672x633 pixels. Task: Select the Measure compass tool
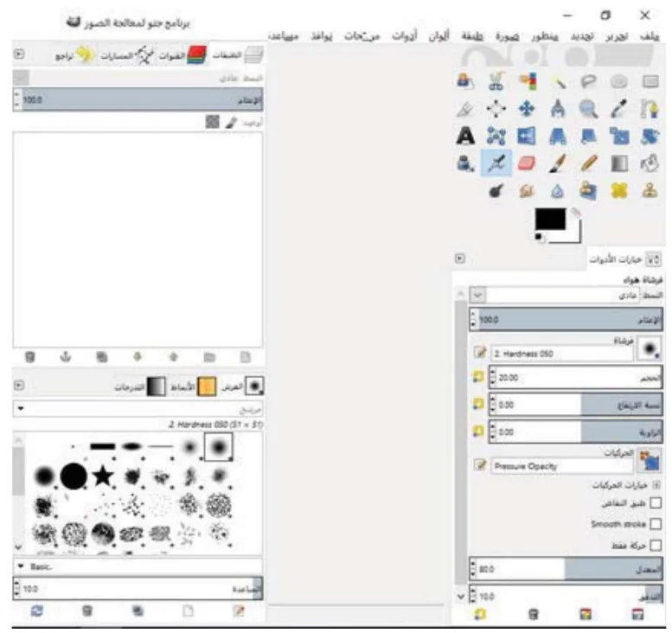558,109
